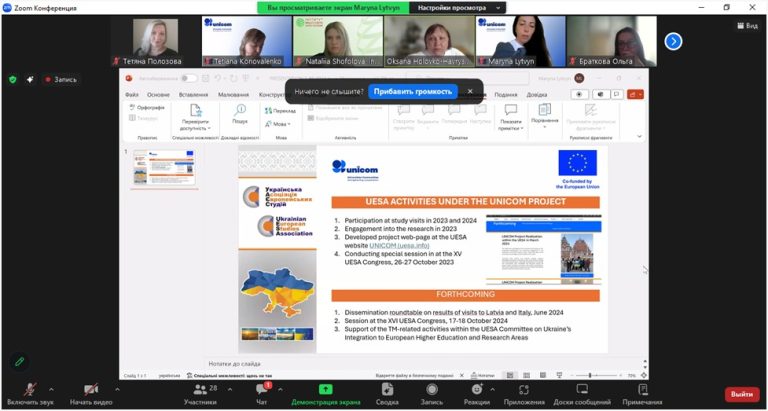Click fit slide to window icon
Image resolution: width=768 pixels, height=411 pixels.
click(644, 375)
